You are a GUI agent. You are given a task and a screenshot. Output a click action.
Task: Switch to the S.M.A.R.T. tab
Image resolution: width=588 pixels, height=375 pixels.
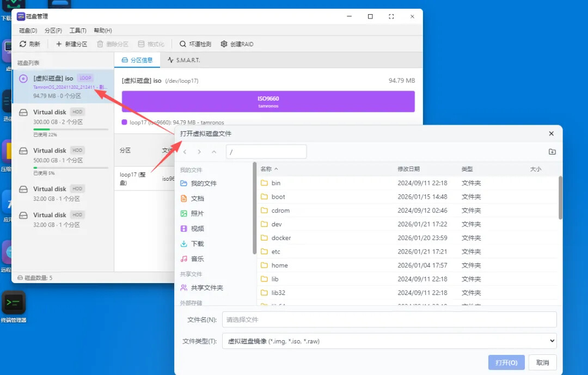(x=184, y=60)
